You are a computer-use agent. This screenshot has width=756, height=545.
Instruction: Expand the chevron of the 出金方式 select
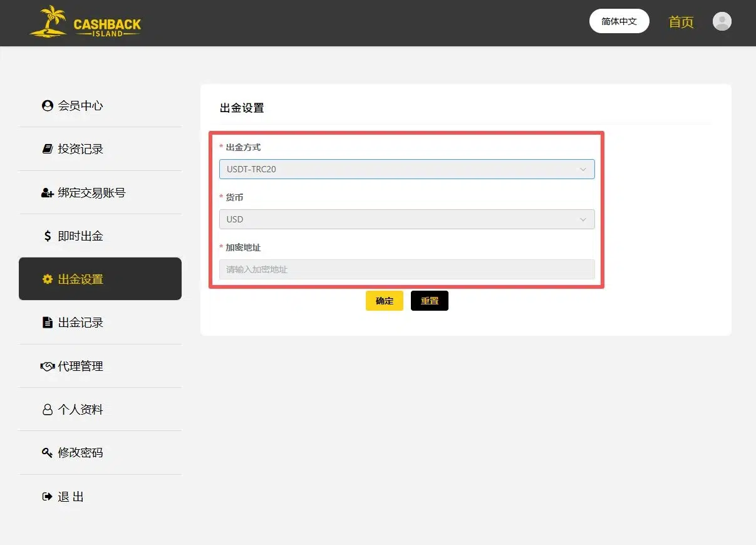click(x=583, y=169)
